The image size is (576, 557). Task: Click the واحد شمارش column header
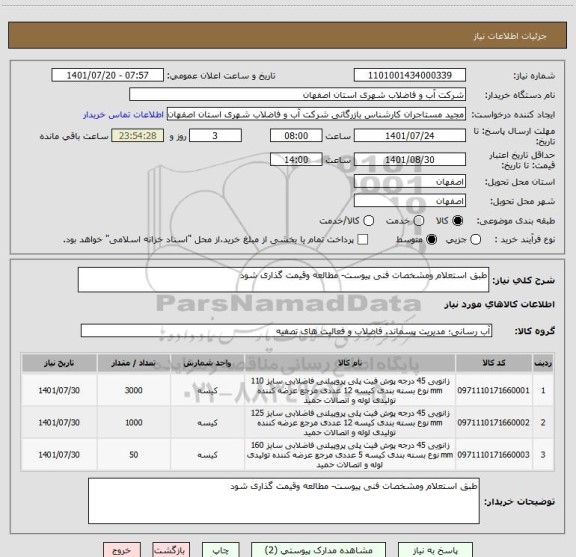(x=207, y=363)
